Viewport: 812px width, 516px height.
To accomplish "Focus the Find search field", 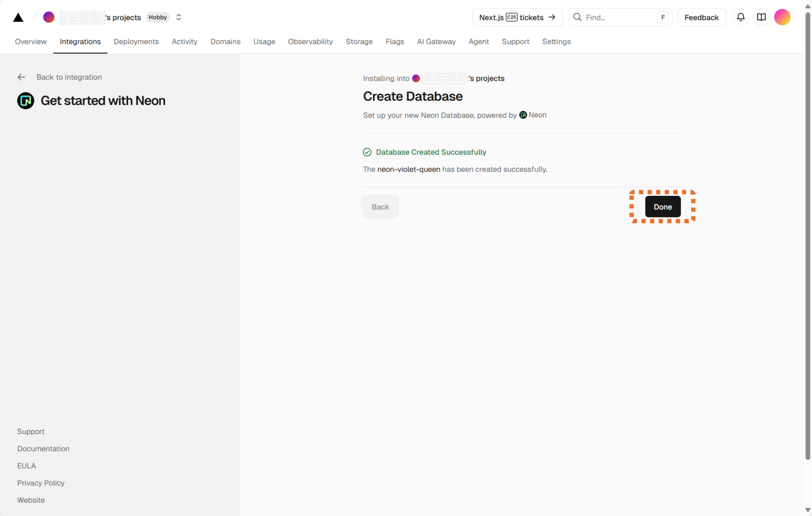I will 619,18.
